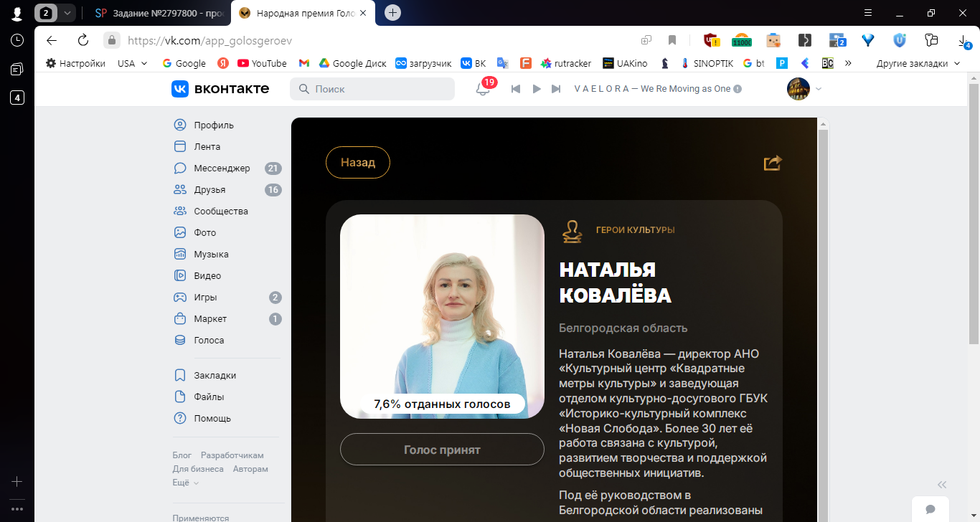Image resolution: width=980 pixels, height=522 pixels.
Task: Open the Gmail bookmark icon
Action: click(304, 63)
